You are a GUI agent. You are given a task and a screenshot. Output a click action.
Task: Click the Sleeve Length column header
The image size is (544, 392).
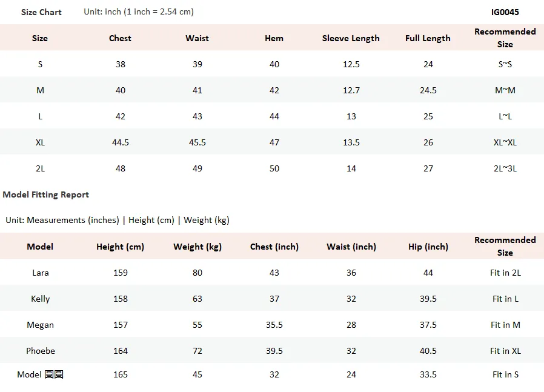coord(351,38)
